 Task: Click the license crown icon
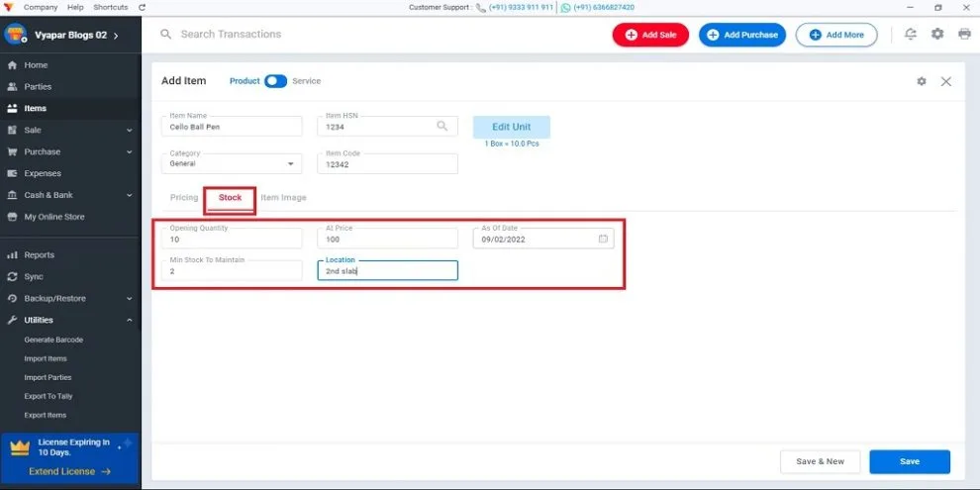20,447
